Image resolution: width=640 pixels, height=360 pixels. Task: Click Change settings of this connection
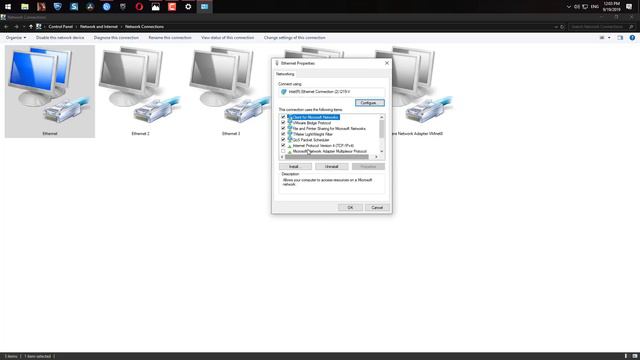(295, 38)
